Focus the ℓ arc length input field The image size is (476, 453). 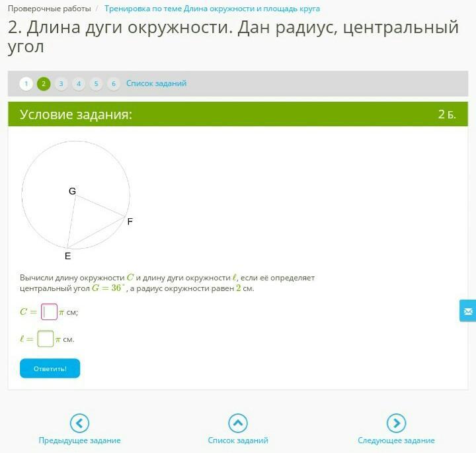46,339
